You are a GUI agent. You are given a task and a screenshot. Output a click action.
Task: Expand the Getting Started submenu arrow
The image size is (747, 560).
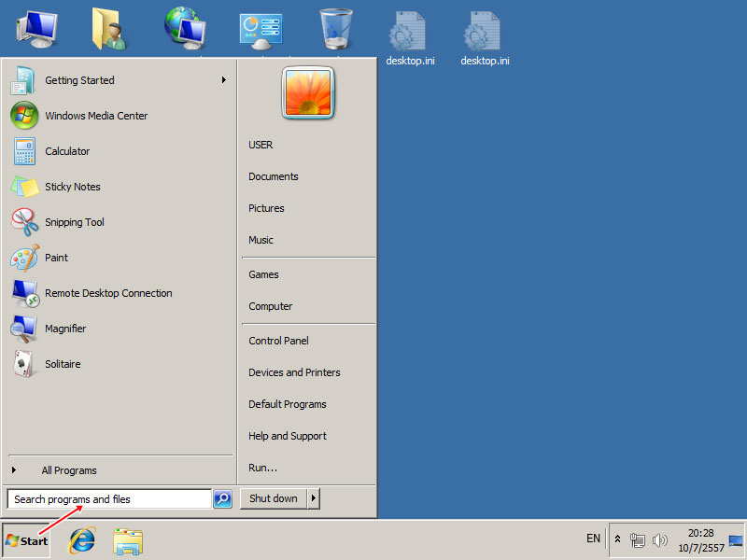(223, 80)
